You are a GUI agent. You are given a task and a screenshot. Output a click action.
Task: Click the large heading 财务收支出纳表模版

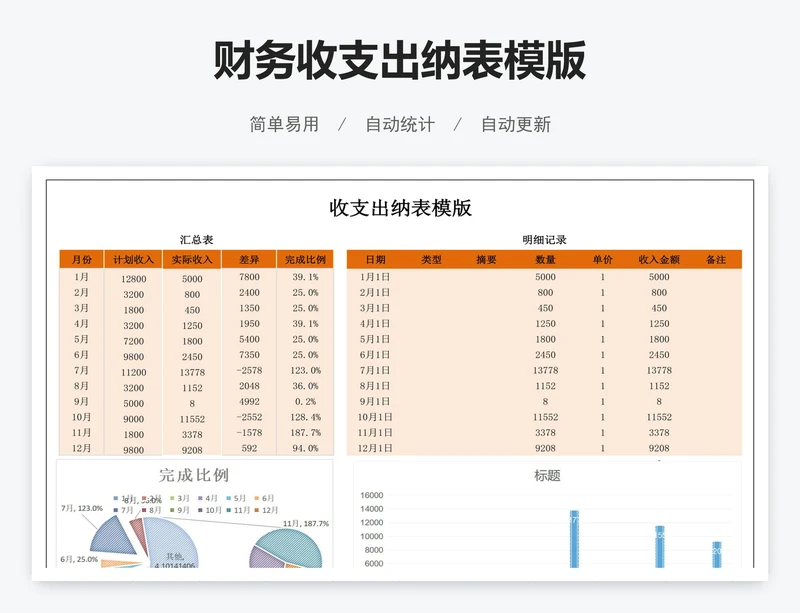(399, 61)
